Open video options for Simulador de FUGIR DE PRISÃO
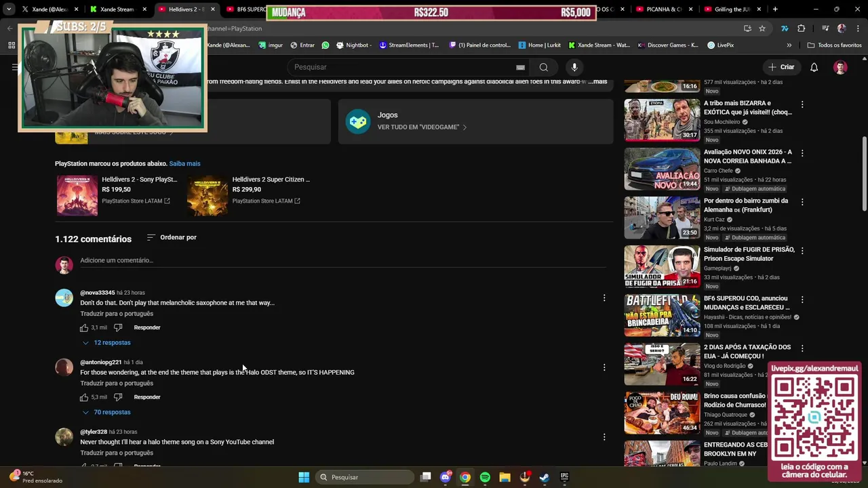 (x=802, y=251)
